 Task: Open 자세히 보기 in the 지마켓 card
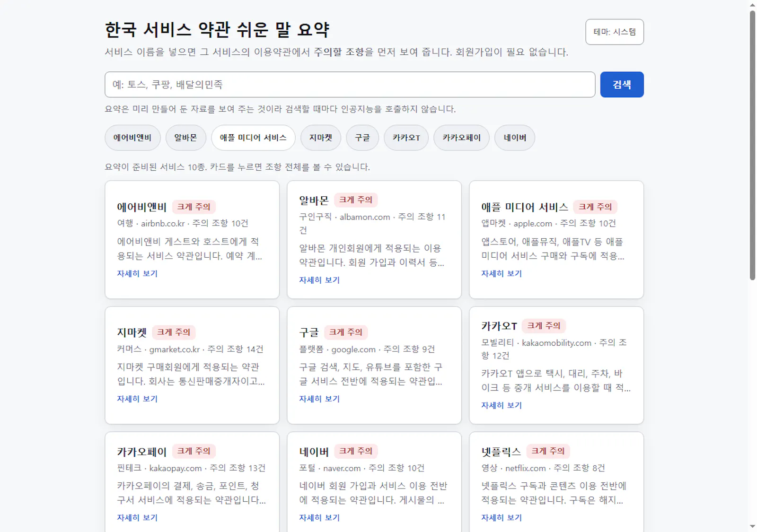pyautogui.click(x=137, y=399)
